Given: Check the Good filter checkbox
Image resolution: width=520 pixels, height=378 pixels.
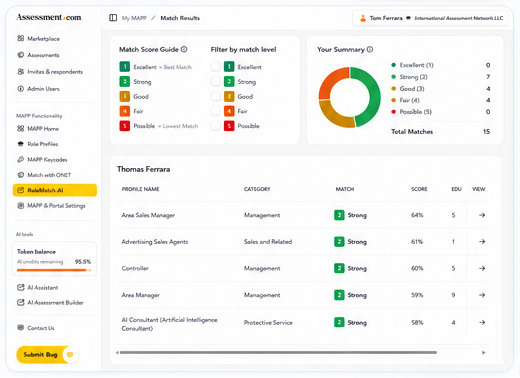Looking at the screenshot, I should [x=216, y=96].
